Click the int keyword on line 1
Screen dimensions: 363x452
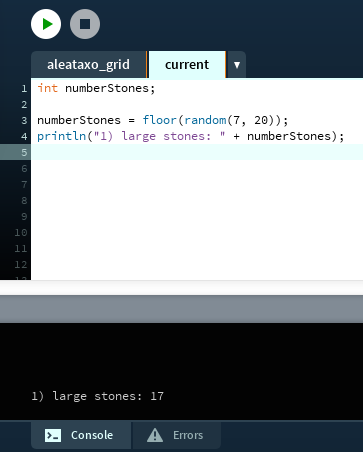click(47, 88)
